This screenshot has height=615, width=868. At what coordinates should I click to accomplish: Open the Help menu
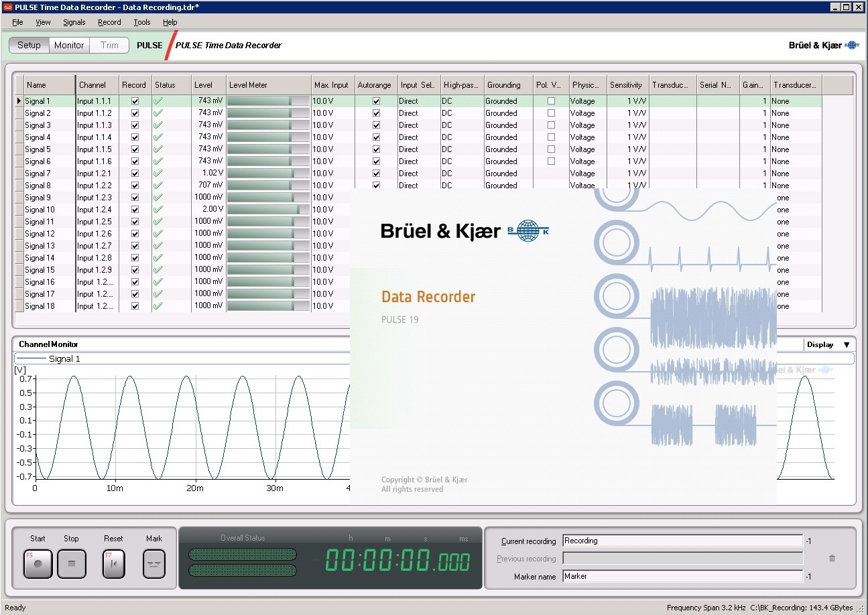[x=170, y=22]
